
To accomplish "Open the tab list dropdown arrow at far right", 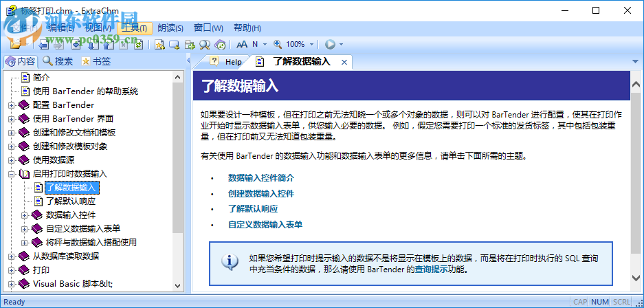I will coord(636,62).
